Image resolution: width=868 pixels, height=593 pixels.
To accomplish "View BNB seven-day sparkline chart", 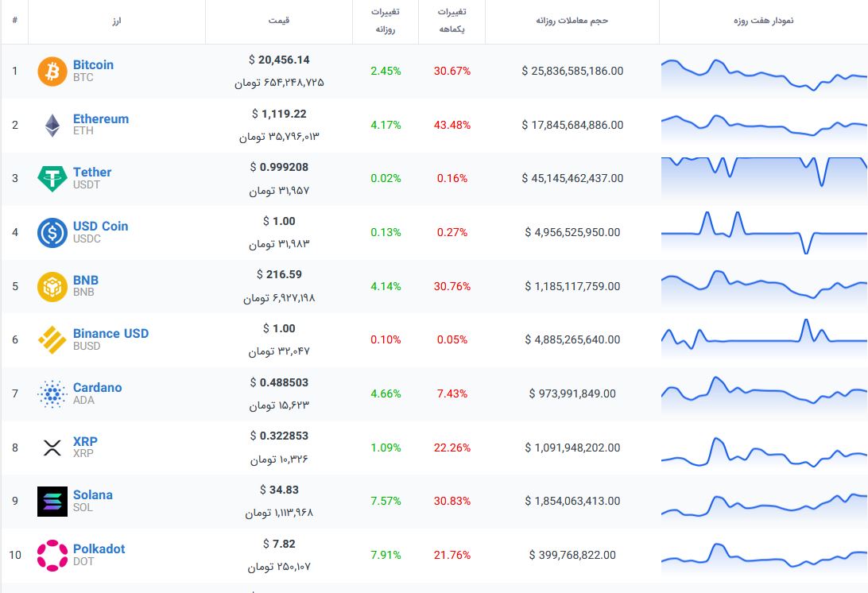I will [x=764, y=287].
